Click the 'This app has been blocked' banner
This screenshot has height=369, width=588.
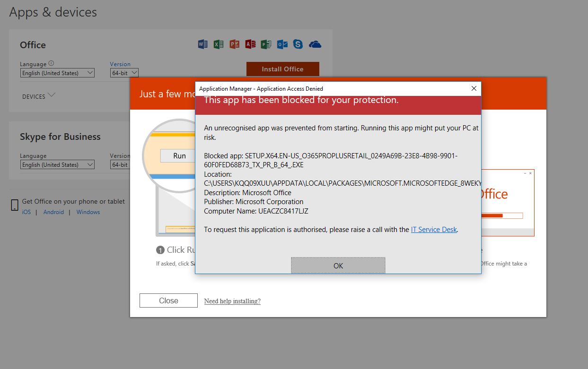click(x=338, y=105)
